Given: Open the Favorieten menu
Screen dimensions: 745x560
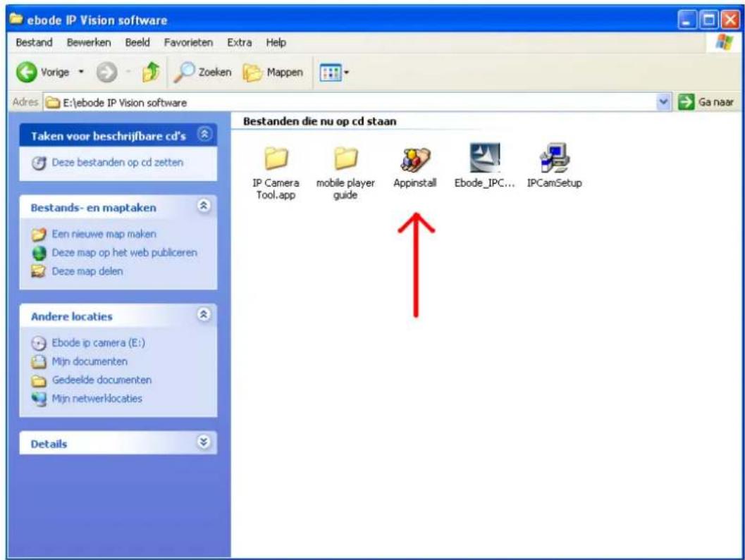Looking at the screenshot, I should (x=189, y=43).
